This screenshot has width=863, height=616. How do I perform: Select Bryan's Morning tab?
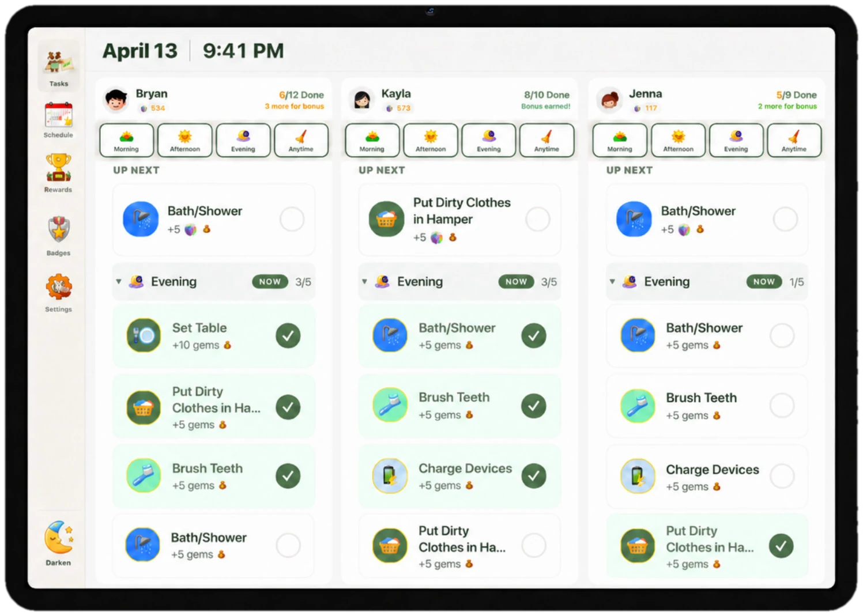pyautogui.click(x=126, y=140)
